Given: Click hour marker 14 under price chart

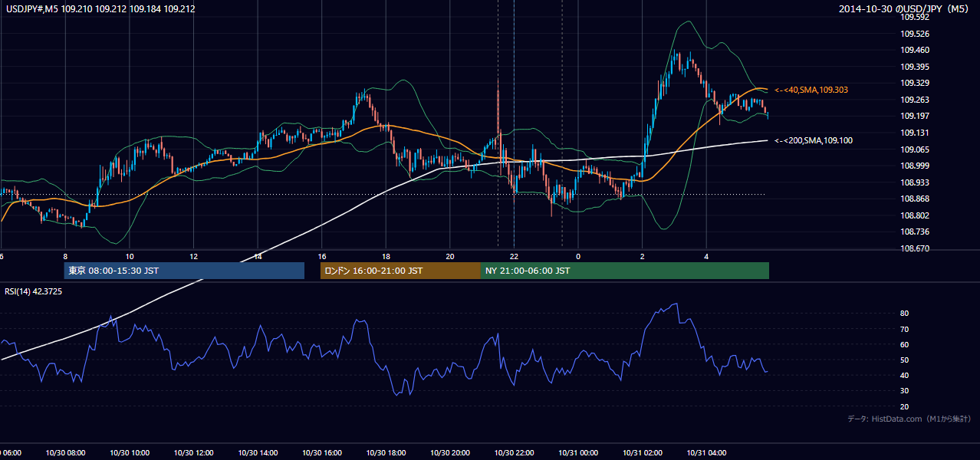Looking at the screenshot, I should [x=258, y=256].
